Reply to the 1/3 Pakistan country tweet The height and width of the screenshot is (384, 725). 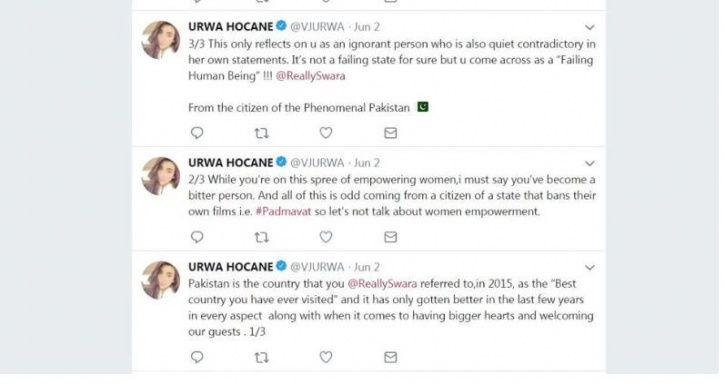coord(197,357)
